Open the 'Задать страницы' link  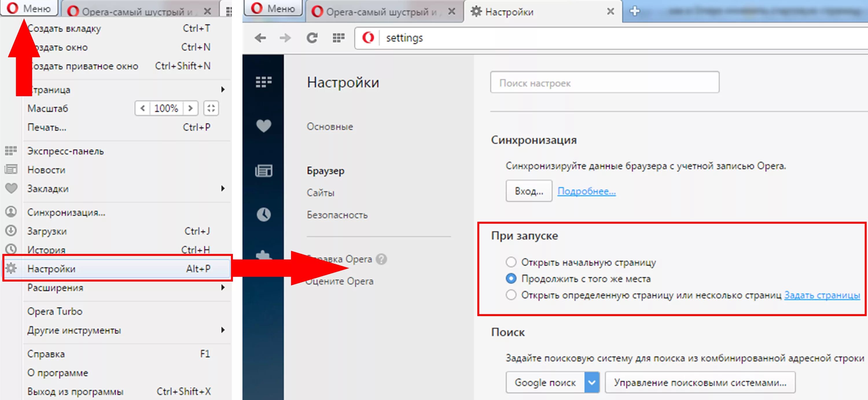pos(822,295)
